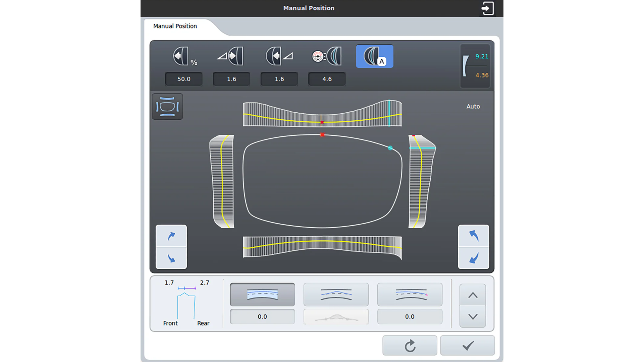This screenshot has height=362, width=644.
Task: Click the 50.0 percentage value field
Action: pos(184,79)
